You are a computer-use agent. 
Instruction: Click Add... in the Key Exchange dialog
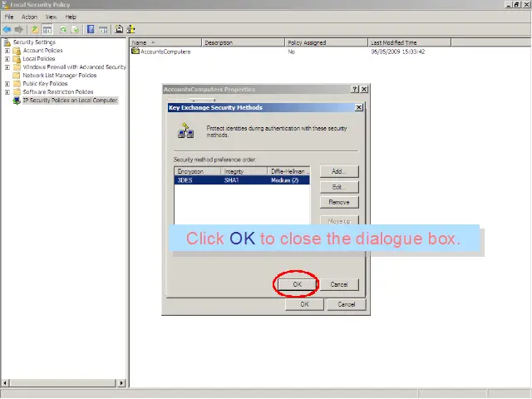[338, 171]
